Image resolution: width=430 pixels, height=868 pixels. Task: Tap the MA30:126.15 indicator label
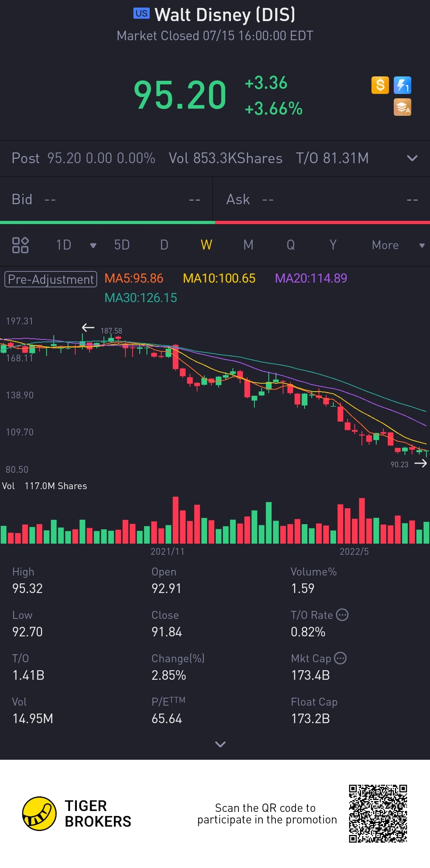141,298
